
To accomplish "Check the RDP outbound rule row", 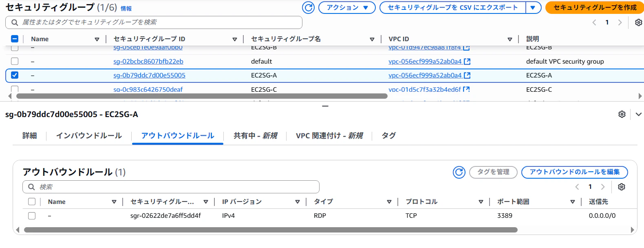I will (32, 216).
